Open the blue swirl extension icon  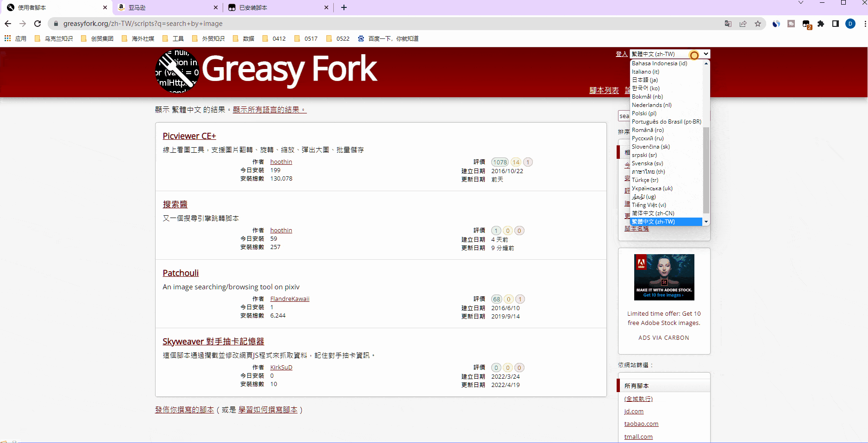[776, 24]
